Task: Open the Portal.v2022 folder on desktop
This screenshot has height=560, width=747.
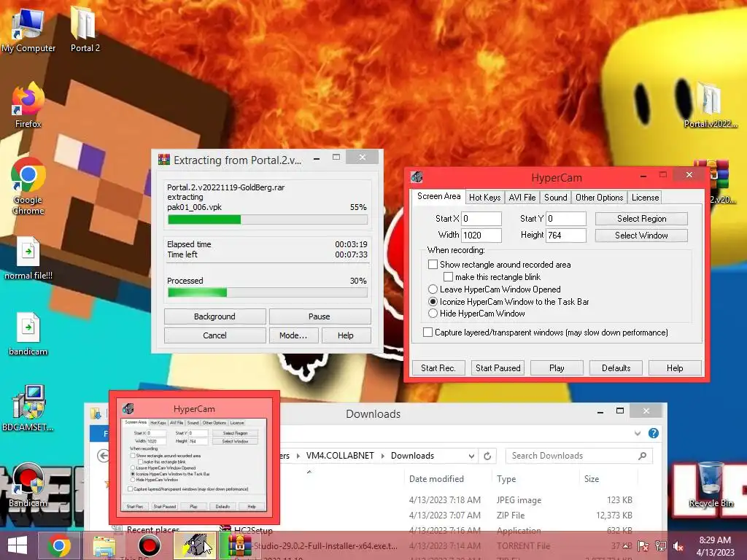Action: point(710,105)
